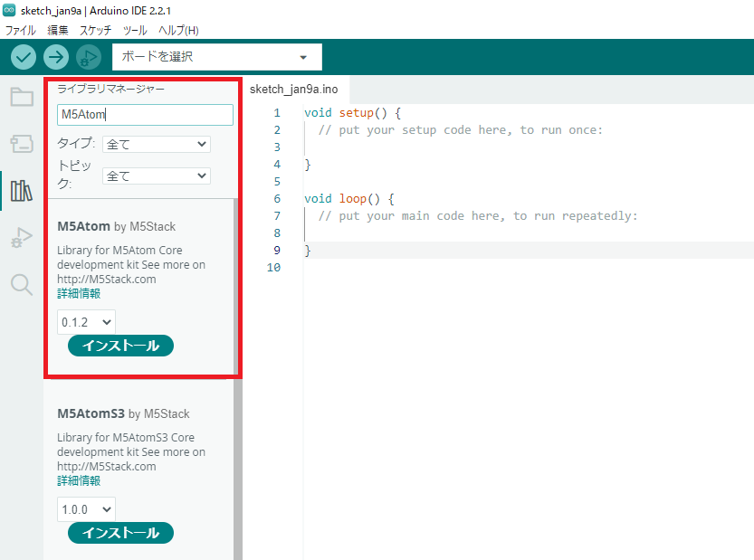The width and height of the screenshot is (754, 560).
Task: Open the ツール menu
Action: point(135,30)
